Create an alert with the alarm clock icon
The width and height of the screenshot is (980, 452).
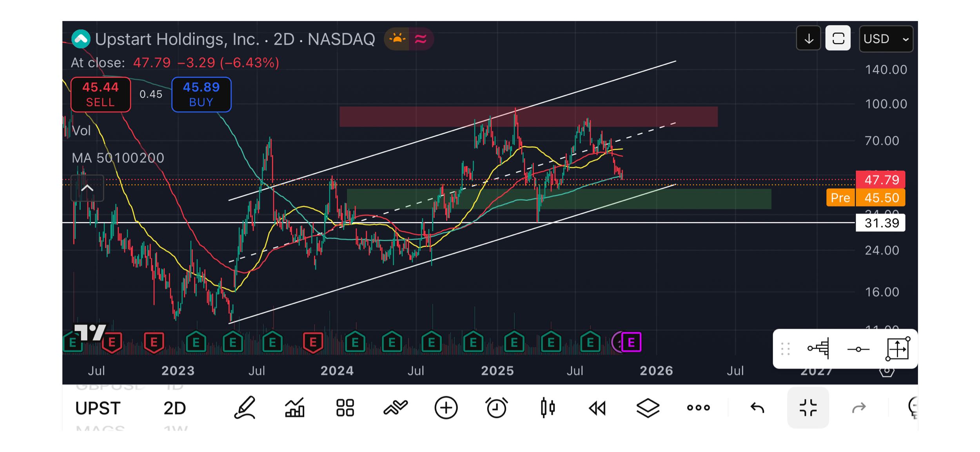(496, 408)
